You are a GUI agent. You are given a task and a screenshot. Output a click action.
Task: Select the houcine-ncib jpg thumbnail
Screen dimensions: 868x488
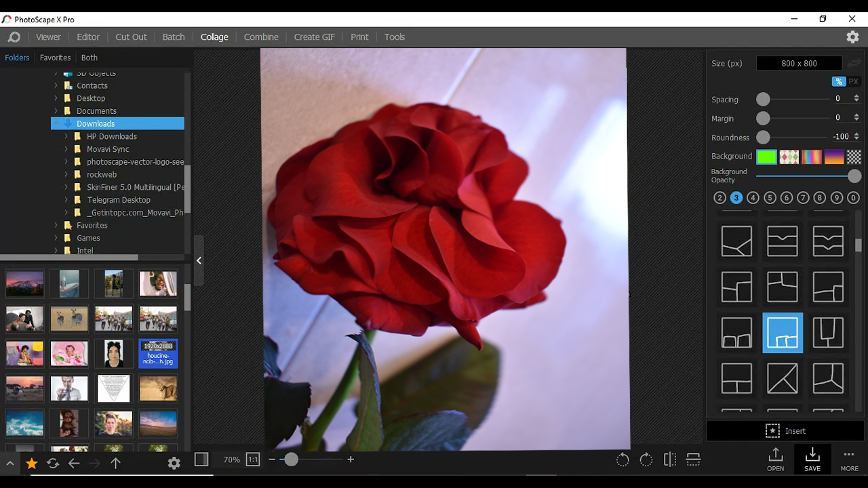(158, 353)
